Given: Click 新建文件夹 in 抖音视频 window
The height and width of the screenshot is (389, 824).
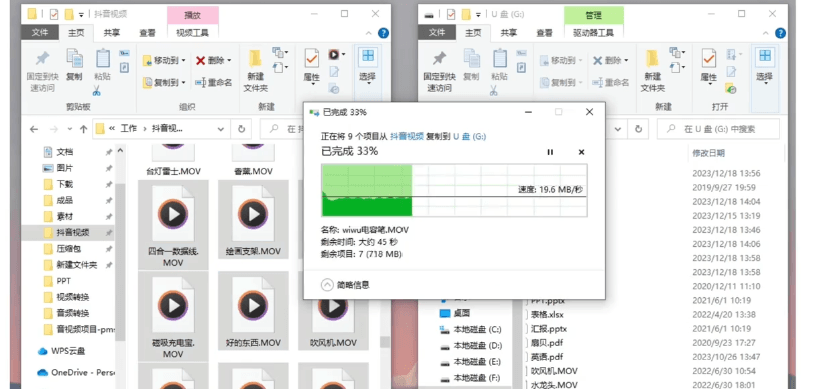Looking at the screenshot, I should (x=256, y=71).
